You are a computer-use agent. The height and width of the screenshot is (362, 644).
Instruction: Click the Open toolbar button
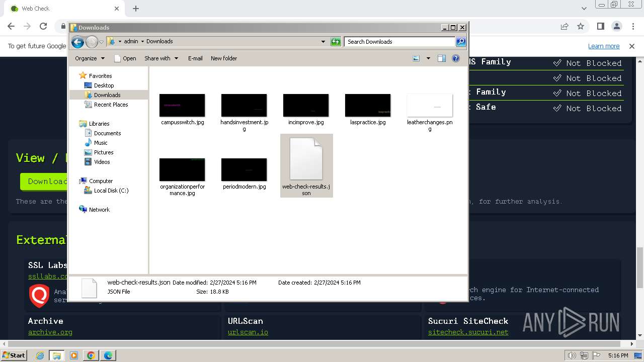[125, 58]
